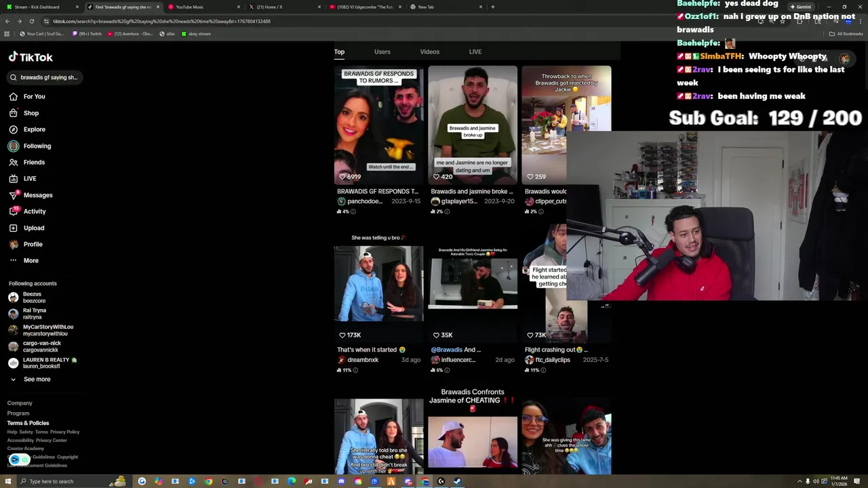Open the sidebar LIVE section

[30, 178]
